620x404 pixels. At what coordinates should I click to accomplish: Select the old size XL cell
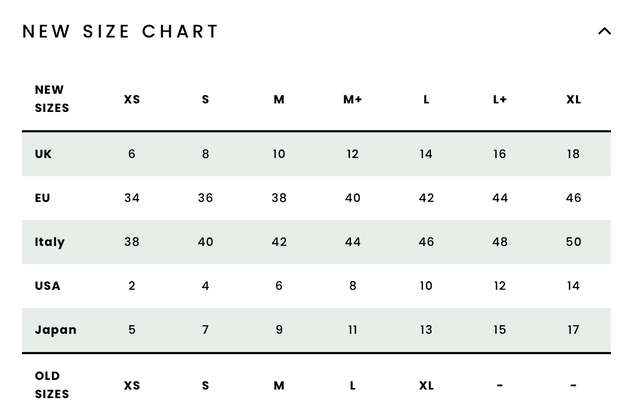(x=426, y=385)
